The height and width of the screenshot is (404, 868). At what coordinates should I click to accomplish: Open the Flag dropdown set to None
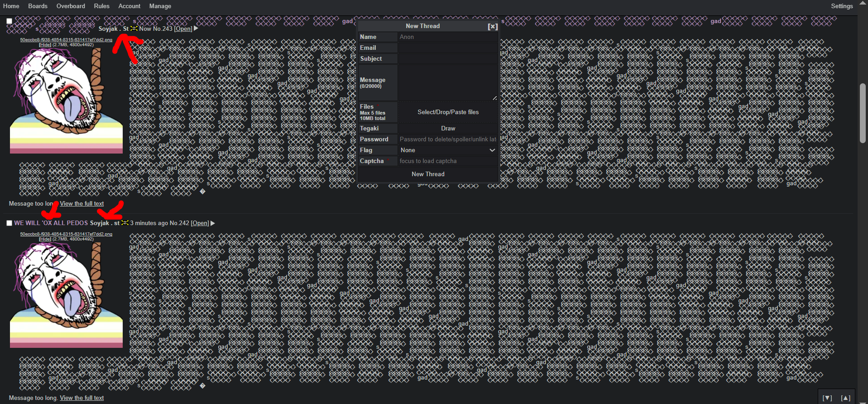click(x=447, y=150)
